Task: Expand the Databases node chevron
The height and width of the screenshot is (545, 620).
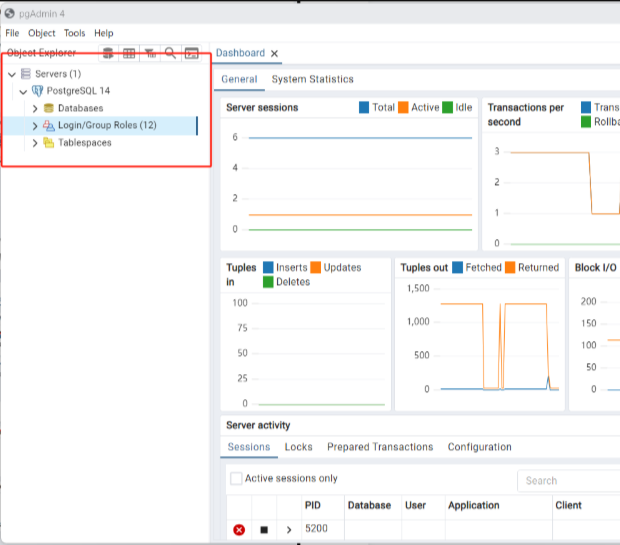Action: pos(35,108)
